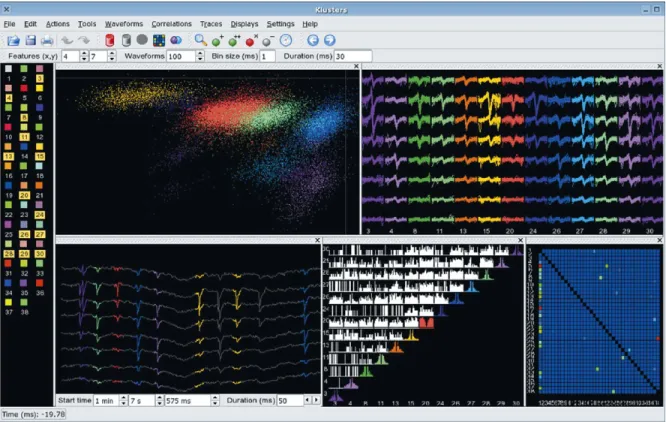Click the red cylinder delete-artifact-cluster icon
666x422 pixels.
tap(110, 40)
